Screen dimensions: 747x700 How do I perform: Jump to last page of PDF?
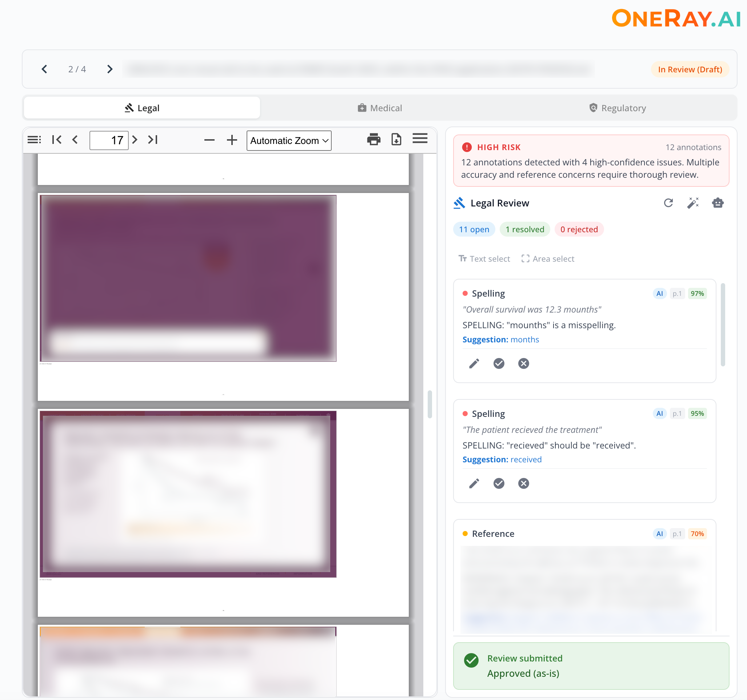152,140
